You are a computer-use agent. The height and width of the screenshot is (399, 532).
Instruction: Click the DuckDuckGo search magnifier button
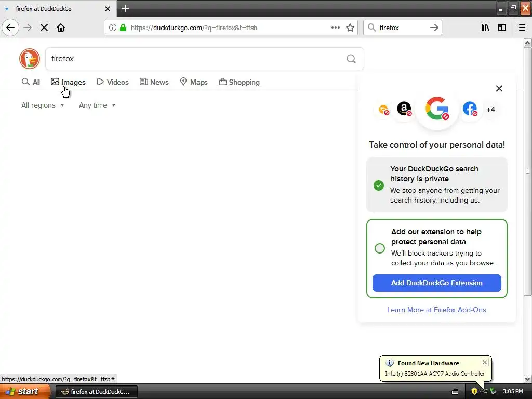tap(351, 59)
